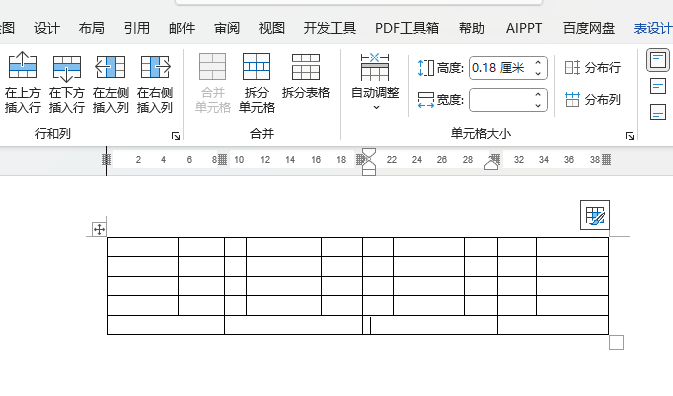The height and width of the screenshot is (396, 673).
Task: Switch to the 邮件 tab
Action: point(182,28)
